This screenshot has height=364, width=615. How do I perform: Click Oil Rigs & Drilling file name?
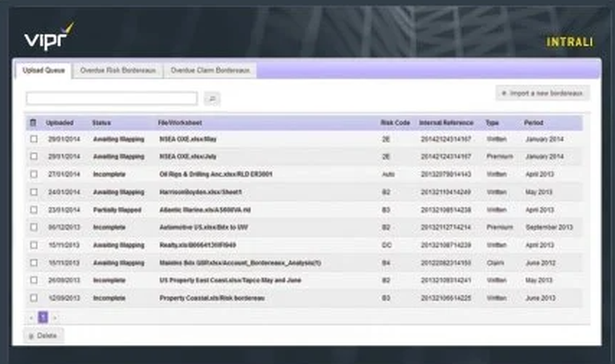click(216, 174)
